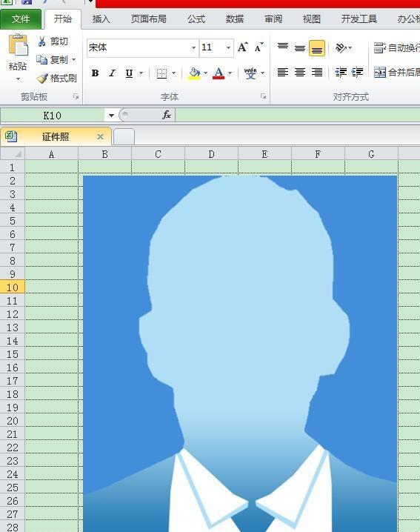Increase font size with large A icon

(242, 47)
